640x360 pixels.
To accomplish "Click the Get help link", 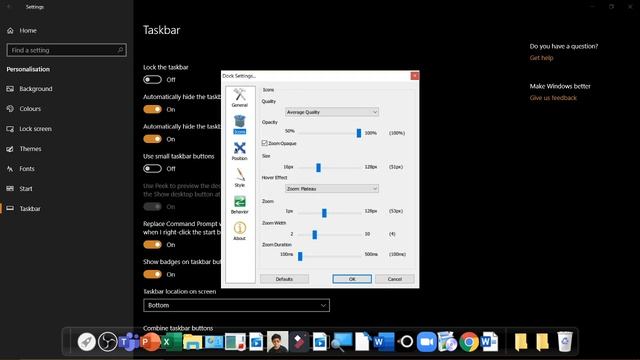I will pos(541,58).
